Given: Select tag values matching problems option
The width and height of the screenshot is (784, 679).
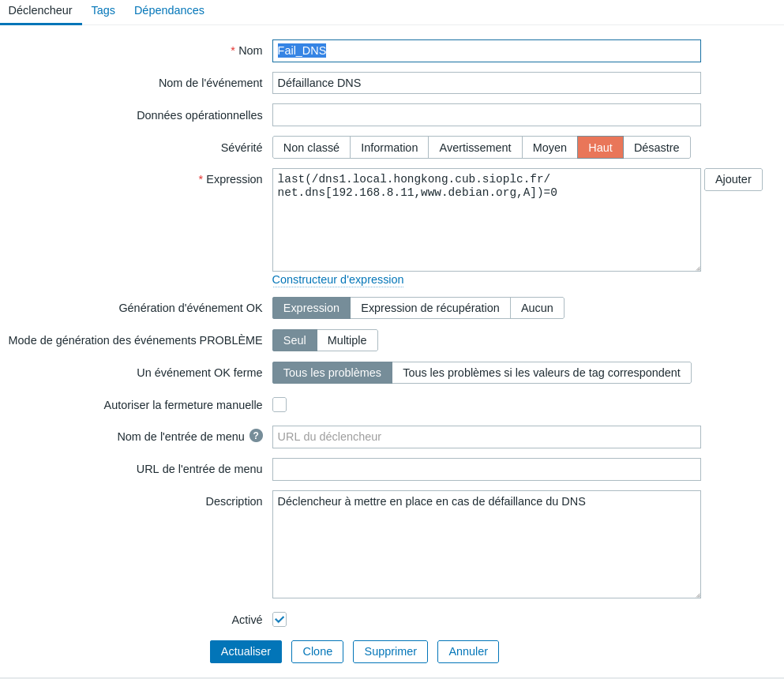Looking at the screenshot, I should 541,373.
